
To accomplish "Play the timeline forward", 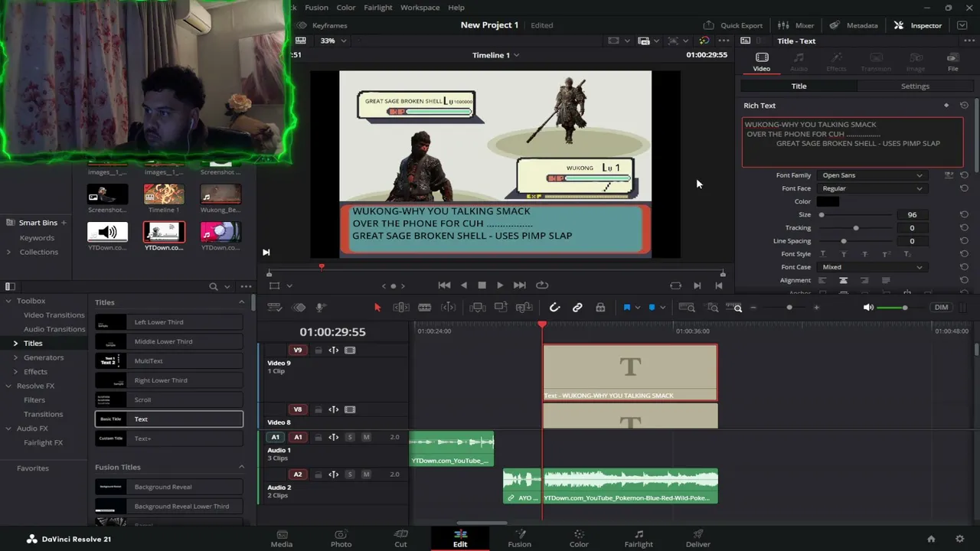I will click(x=500, y=285).
